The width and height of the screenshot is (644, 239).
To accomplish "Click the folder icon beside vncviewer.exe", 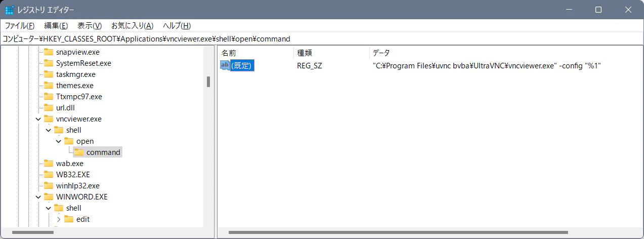I will (49, 119).
